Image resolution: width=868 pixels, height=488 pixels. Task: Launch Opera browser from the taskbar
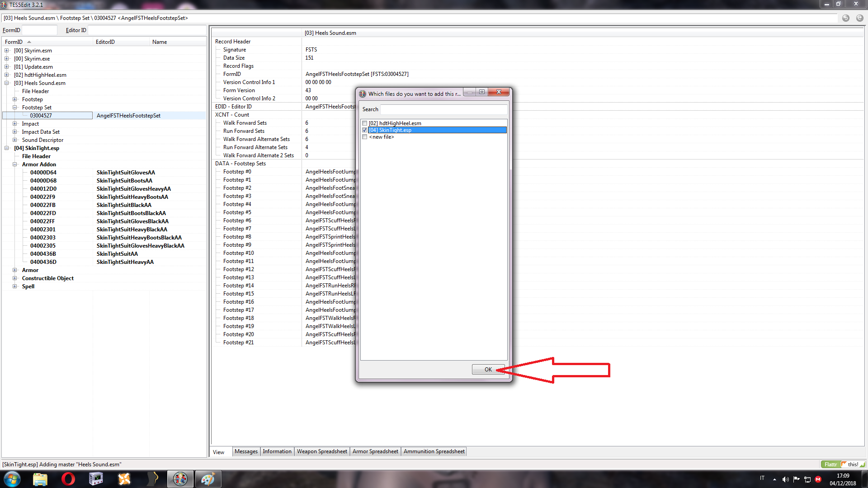tap(68, 479)
